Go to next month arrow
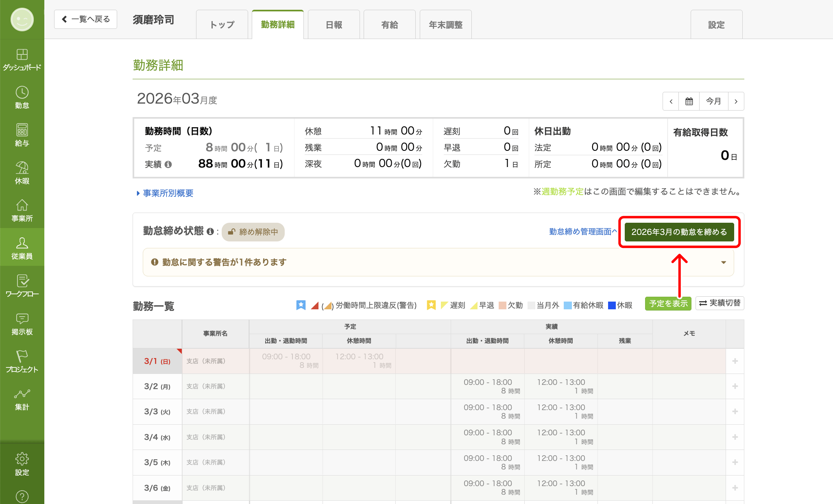 736,101
